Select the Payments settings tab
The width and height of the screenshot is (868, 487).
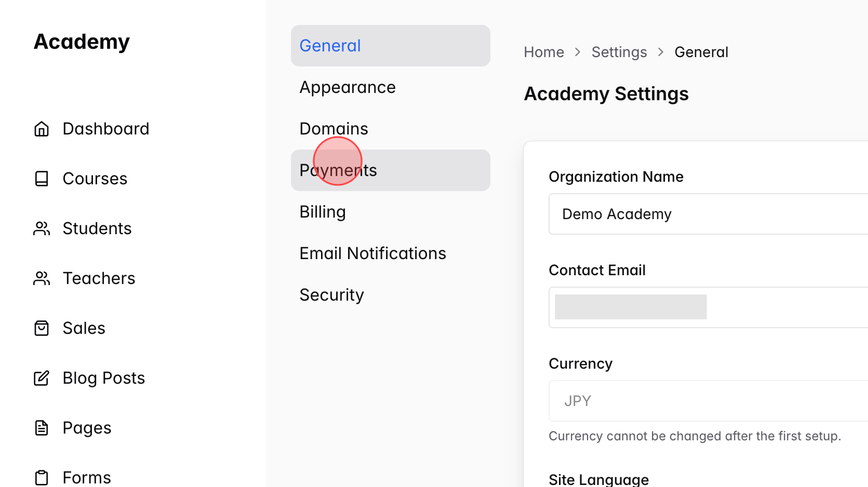point(338,170)
